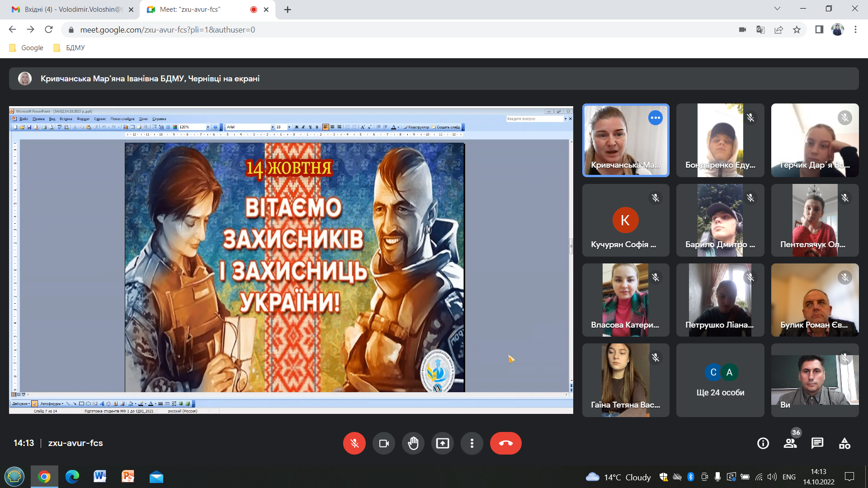This screenshot has height=488, width=868.
Task: Go back in Chrome
Action: tap(12, 30)
